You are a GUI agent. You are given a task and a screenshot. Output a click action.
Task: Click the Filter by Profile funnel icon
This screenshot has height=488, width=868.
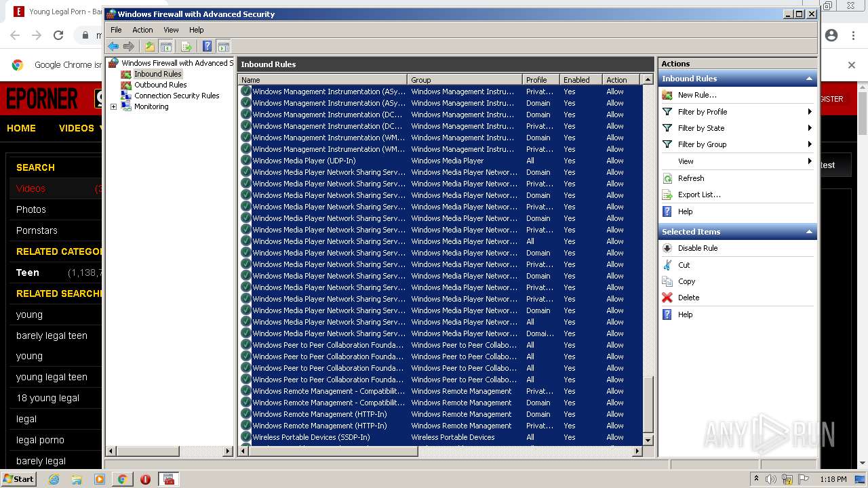[x=667, y=112]
